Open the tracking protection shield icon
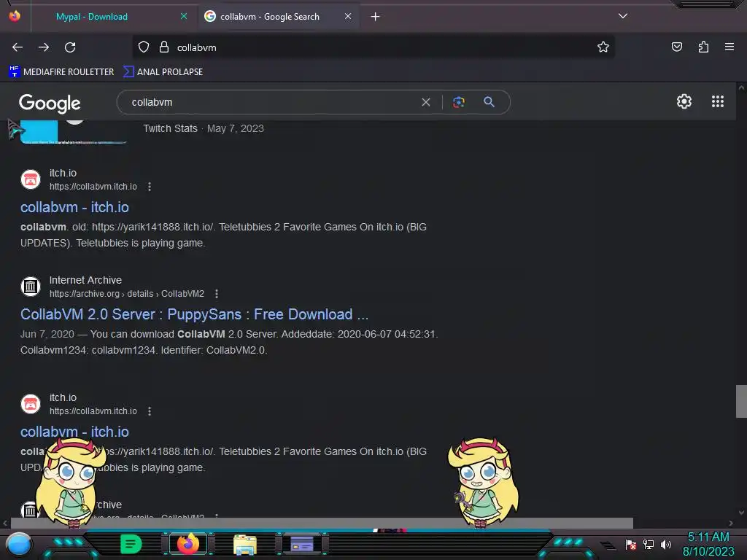The height and width of the screenshot is (560, 747). click(144, 47)
